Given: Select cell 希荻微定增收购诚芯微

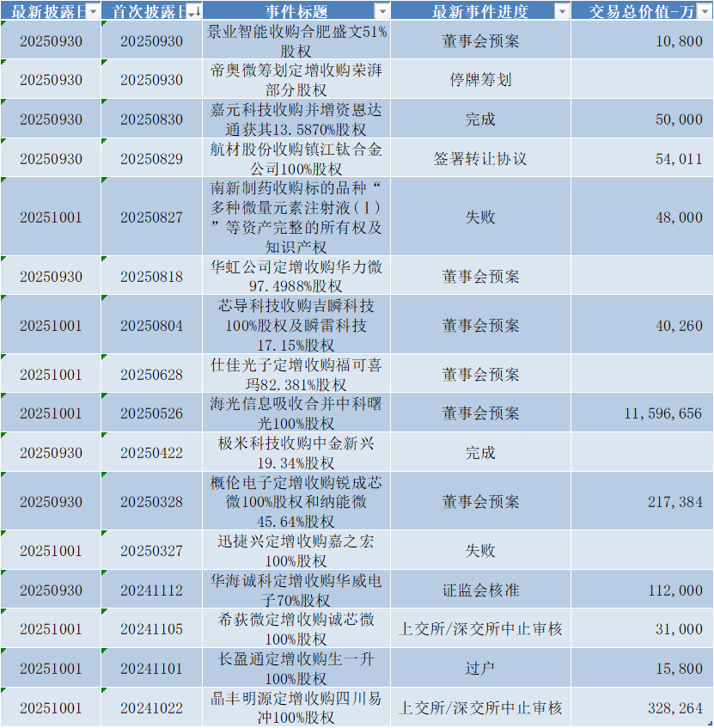Looking at the screenshot, I should [x=296, y=628].
